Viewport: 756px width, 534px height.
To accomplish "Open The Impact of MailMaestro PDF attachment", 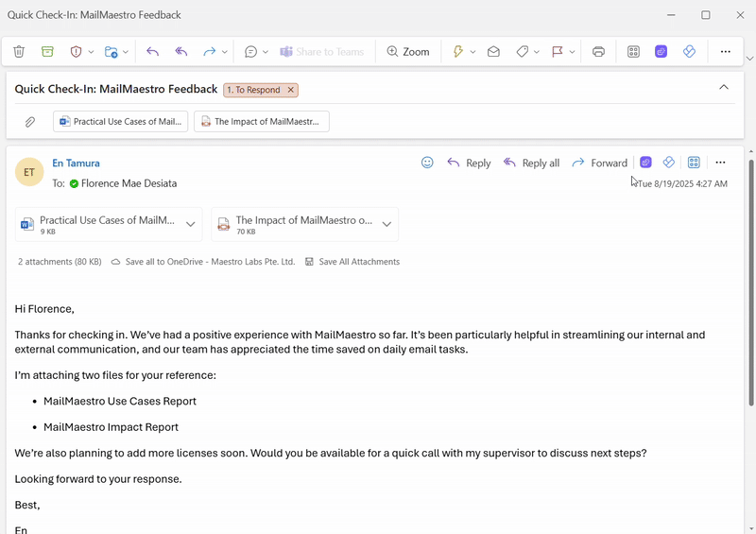I will pyautogui.click(x=295, y=224).
